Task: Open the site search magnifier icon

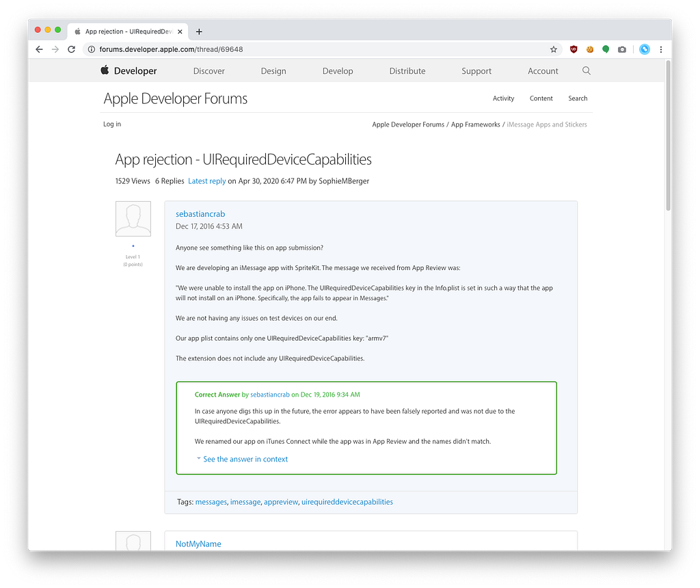Action: 586,70
